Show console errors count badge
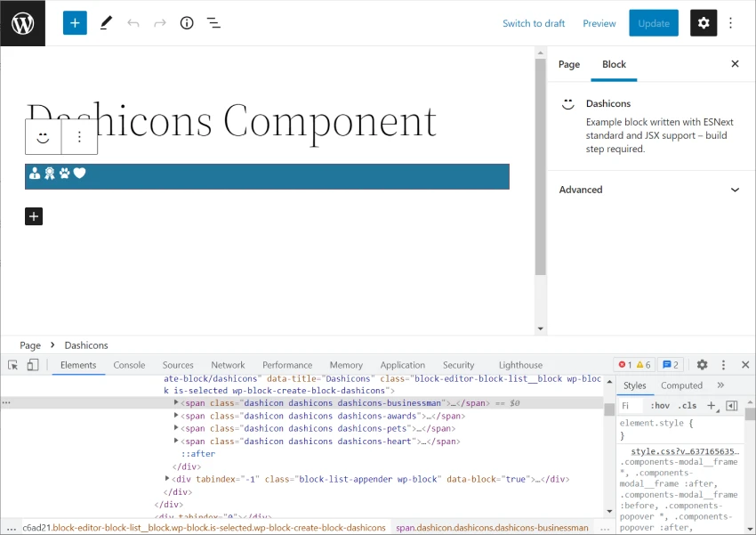Viewport: 756px width, 535px height. pyautogui.click(x=625, y=365)
